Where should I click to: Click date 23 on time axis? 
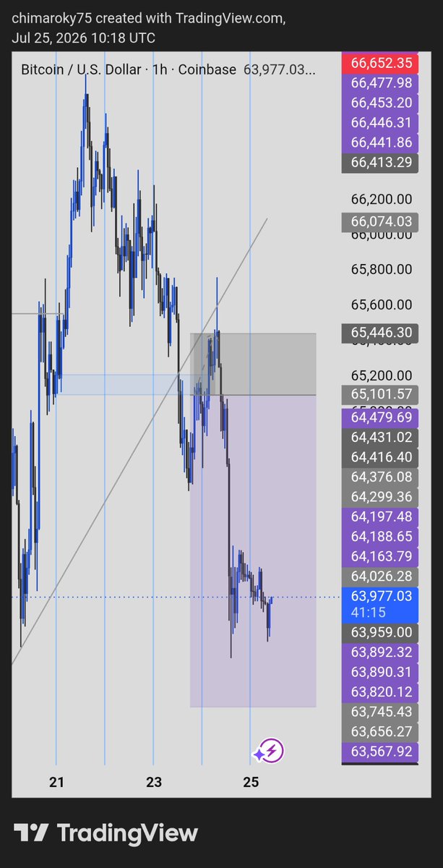154,782
